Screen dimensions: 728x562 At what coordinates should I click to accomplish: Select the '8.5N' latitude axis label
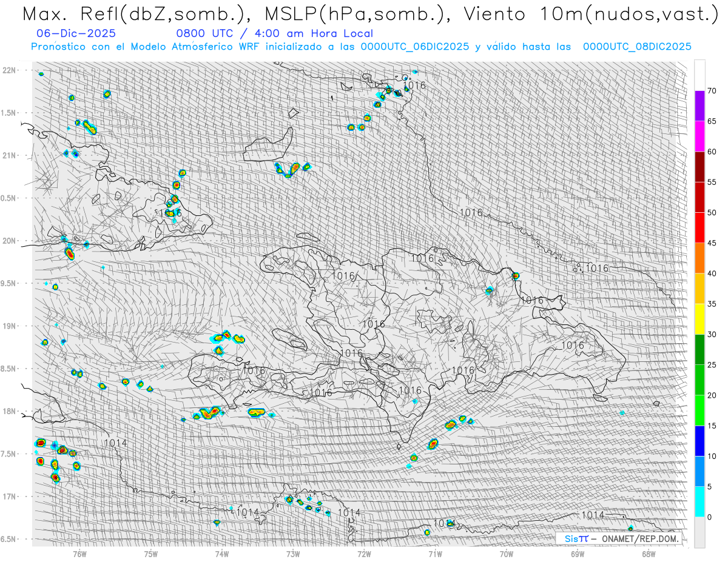coord(9,369)
